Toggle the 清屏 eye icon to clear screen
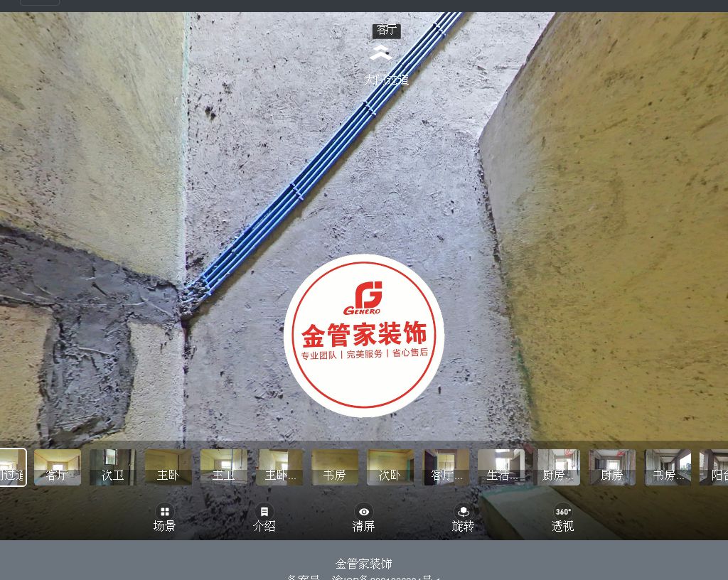Viewport: 728px width, 580px height. [x=364, y=512]
